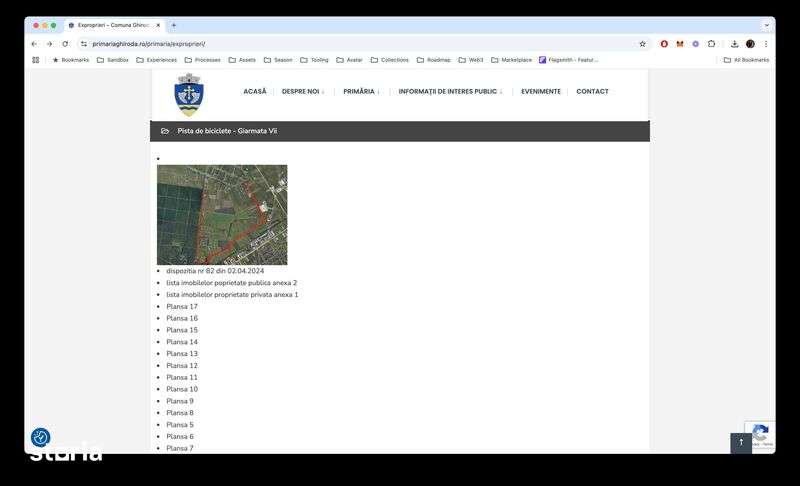Open the MetaMask fox extension icon
Image resolution: width=800 pixels, height=486 pixels.
tap(680, 44)
